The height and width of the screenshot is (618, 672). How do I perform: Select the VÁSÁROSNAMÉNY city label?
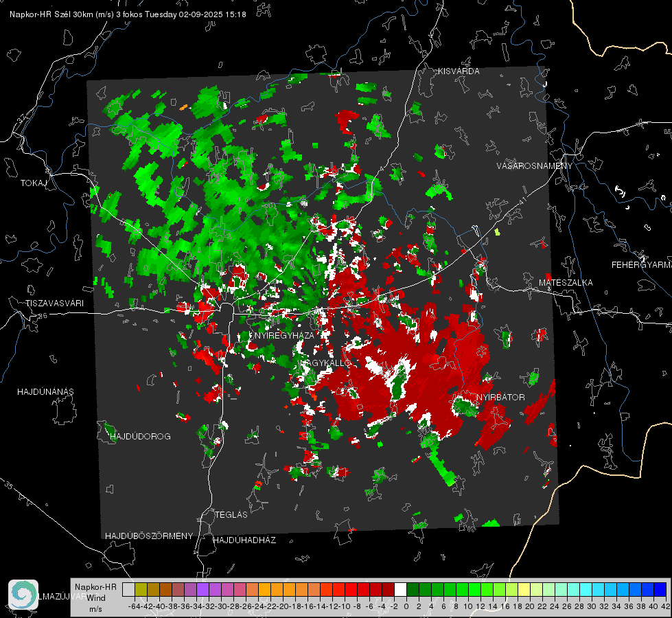[535, 166]
